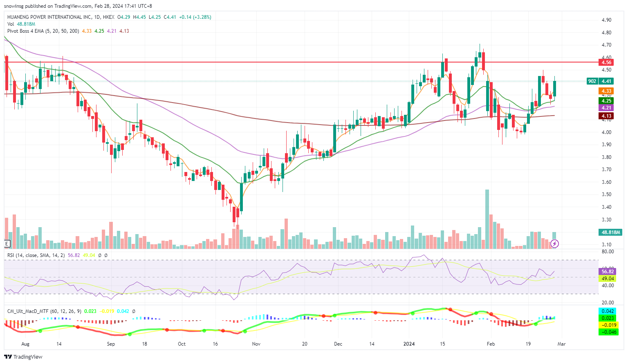628x364 pixels.
Task: Click the 4.80 price axis label
Action: (x=606, y=33)
